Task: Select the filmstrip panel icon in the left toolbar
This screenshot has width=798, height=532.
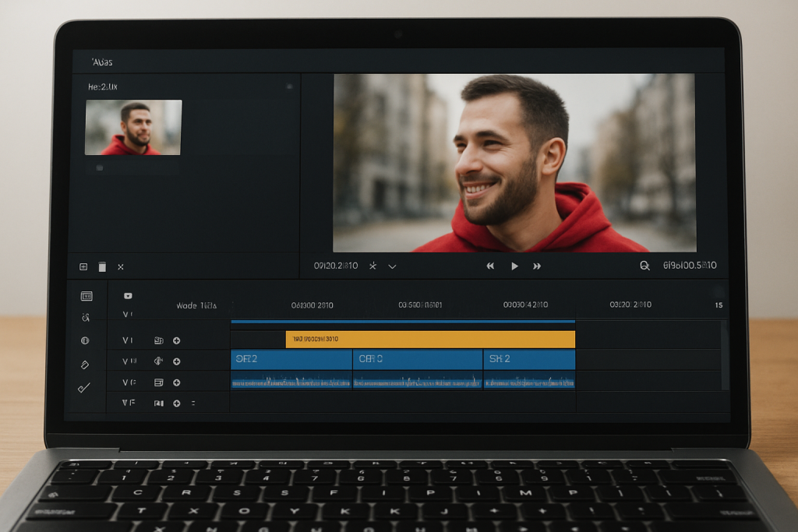Action: [87, 296]
